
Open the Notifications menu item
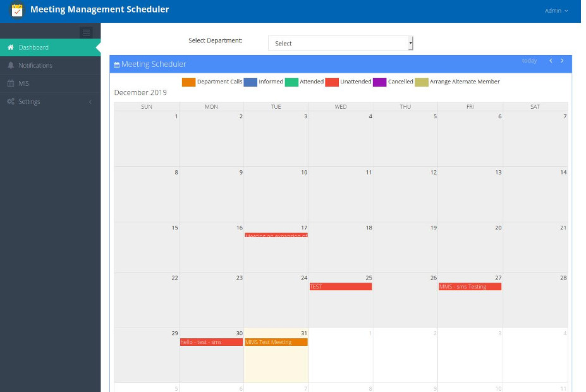tap(35, 65)
